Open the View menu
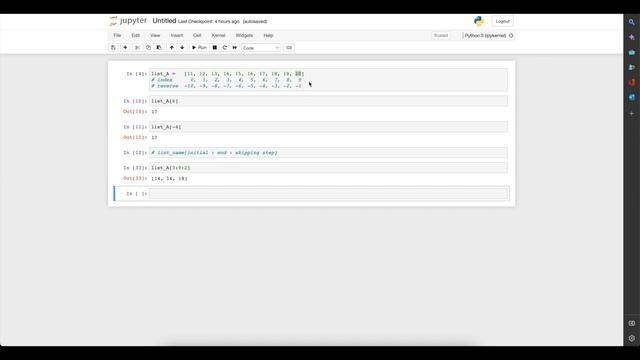The width and height of the screenshot is (640, 360). pos(155,36)
